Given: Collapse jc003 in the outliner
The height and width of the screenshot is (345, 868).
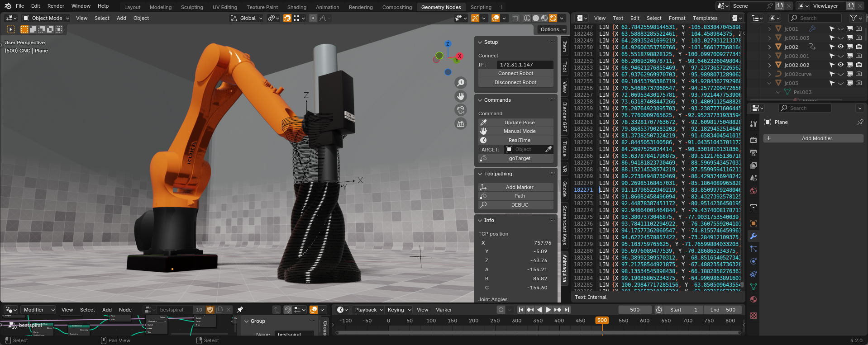Looking at the screenshot, I should (769, 83).
